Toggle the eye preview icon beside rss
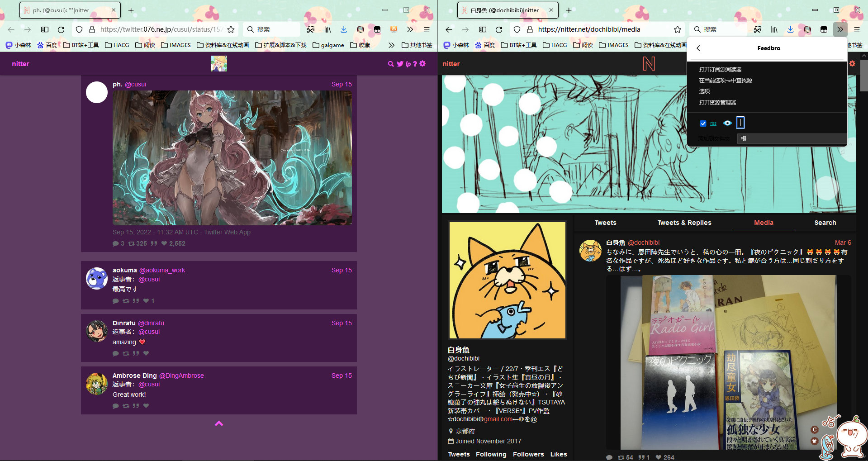868x461 pixels. click(727, 123)
